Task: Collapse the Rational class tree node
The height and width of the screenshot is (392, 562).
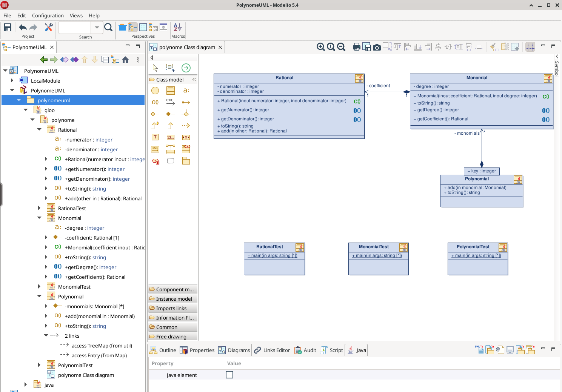Action: tap(39, 130)
